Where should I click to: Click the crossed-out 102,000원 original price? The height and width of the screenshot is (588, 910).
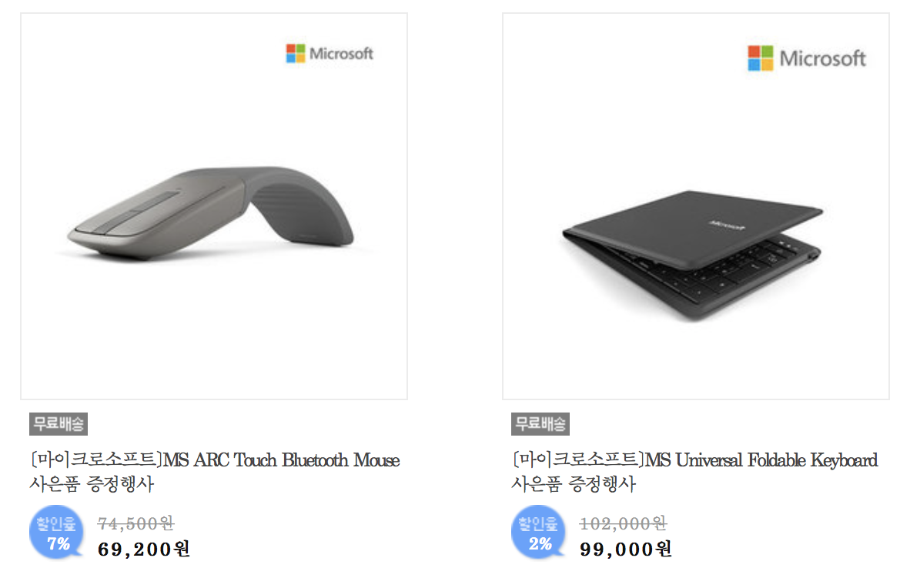(624, 523)
